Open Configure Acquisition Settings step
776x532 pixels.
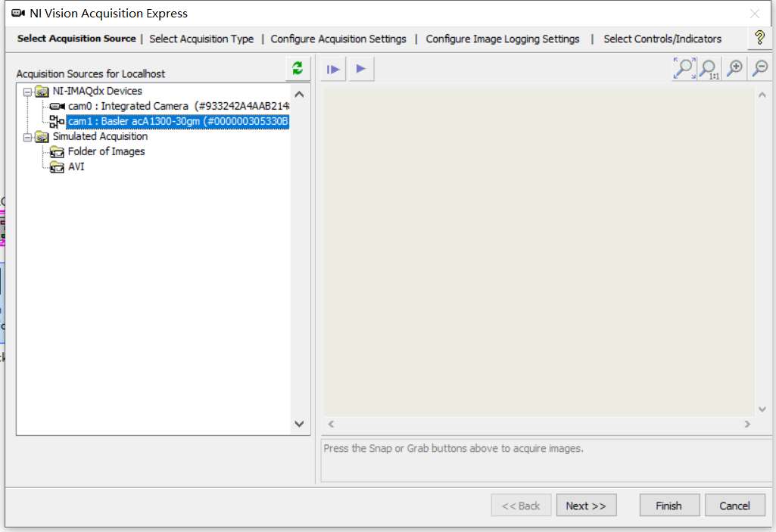pyautogui.click(x=338, y=39)
